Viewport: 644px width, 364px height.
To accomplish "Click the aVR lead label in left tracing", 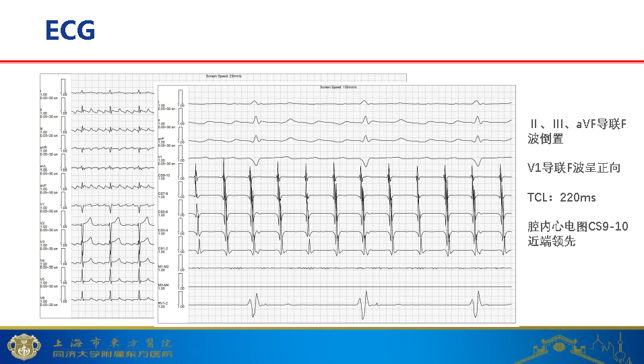I will point(44,148).
